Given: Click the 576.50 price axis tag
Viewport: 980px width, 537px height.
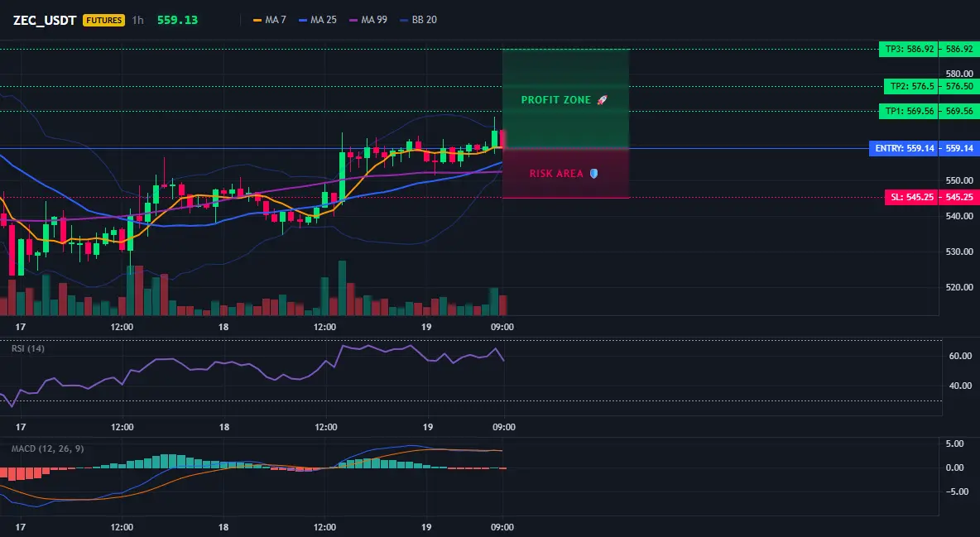Looking at the screenshot, I should [x=959, y=87].
